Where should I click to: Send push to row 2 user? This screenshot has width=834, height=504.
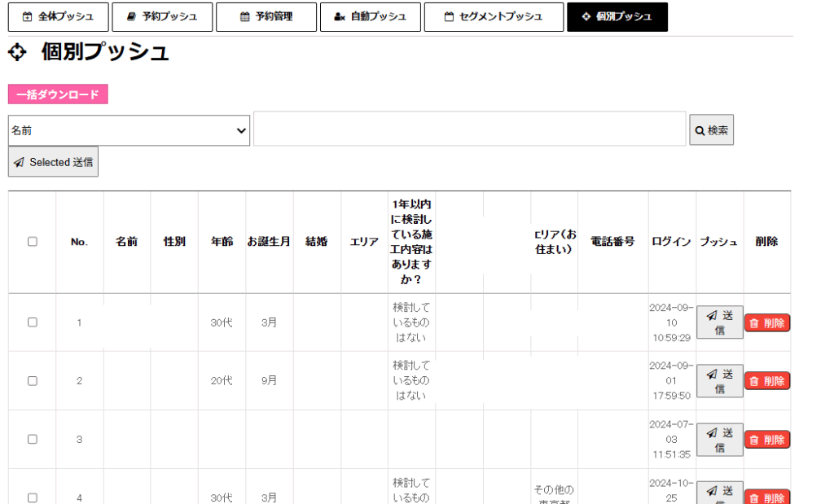pyautogui.click(x=719, y=381)
